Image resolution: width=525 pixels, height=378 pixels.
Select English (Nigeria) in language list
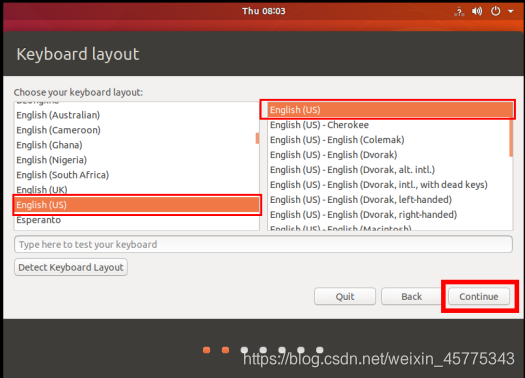[136, 160]
